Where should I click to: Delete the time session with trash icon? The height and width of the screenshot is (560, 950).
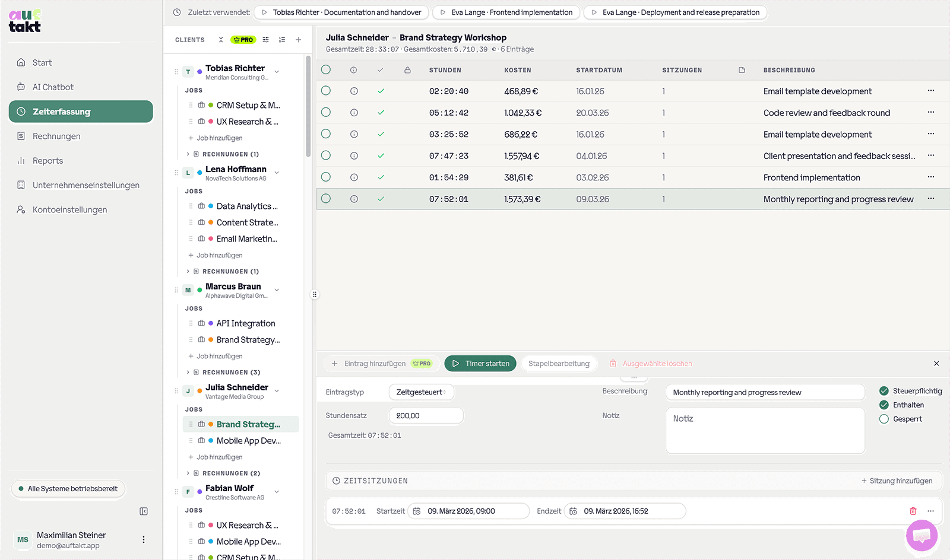click(913, 511)
